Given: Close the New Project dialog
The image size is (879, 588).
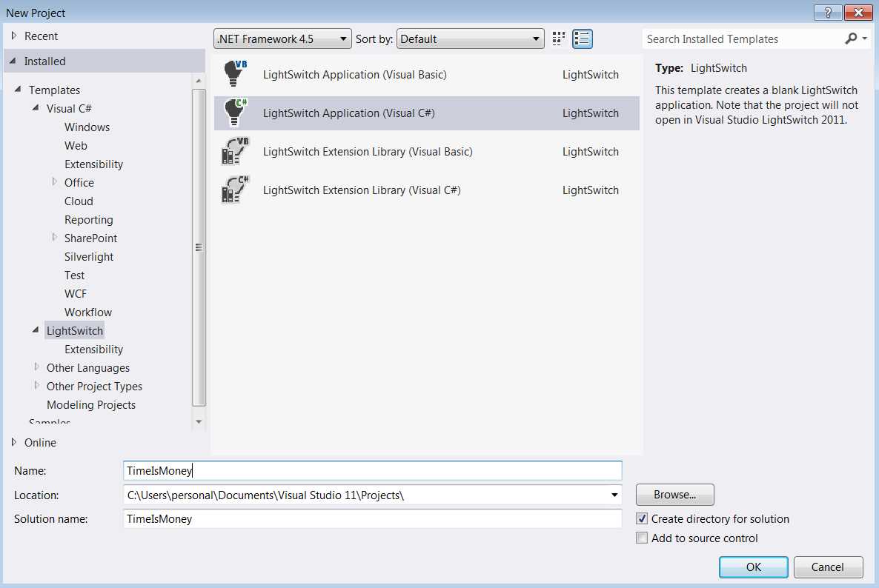Looking at the screenshot, I should click(858, 13).
